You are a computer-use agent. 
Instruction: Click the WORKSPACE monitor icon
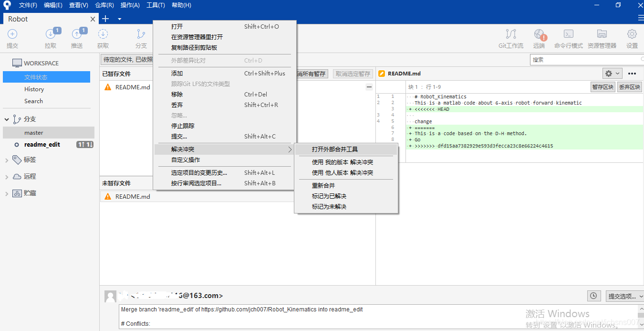pyautogui.click(x=17, y=63)
